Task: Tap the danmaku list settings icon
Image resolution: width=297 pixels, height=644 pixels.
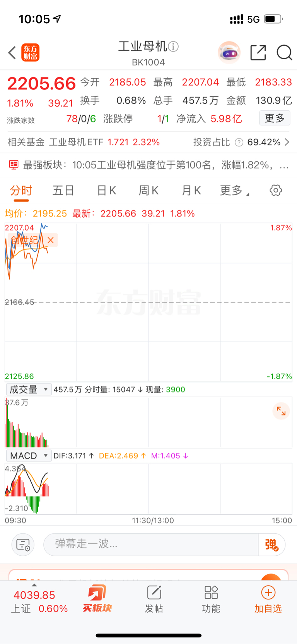Action: pyautogui.click(x=23, y=544)
